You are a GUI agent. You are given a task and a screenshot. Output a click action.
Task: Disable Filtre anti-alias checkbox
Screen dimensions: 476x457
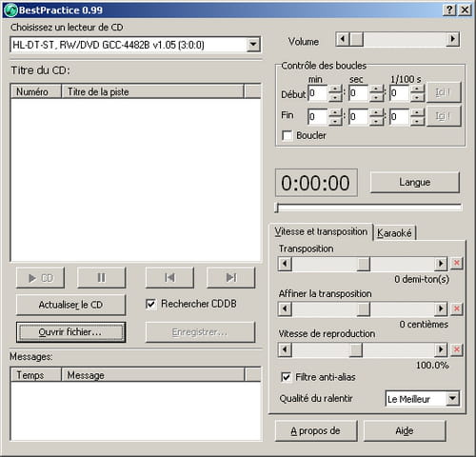coord(286,377)
